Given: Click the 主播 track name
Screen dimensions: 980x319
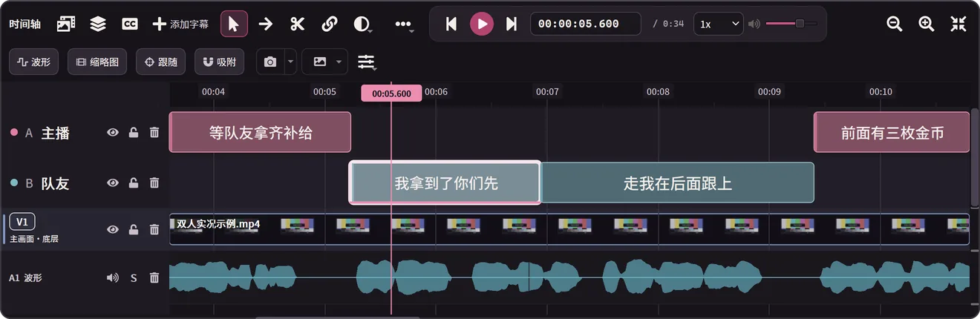Looking at the screenshot, I should point(55,133).
